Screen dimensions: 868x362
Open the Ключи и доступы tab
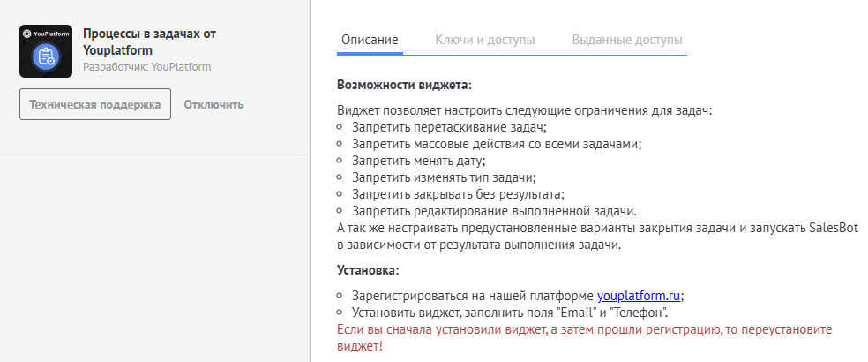tap(485, 40)
